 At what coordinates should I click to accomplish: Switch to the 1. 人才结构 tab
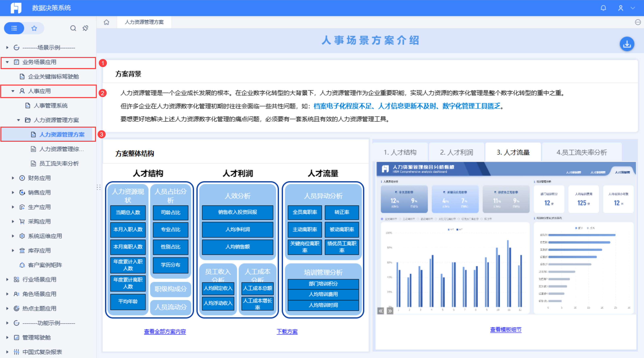400,152
